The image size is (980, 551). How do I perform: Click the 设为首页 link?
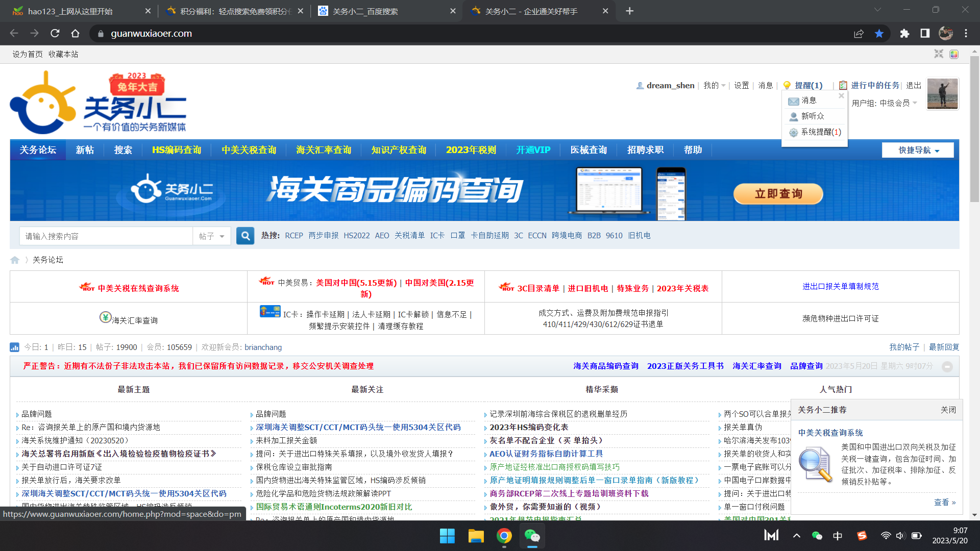coord(28,54)
